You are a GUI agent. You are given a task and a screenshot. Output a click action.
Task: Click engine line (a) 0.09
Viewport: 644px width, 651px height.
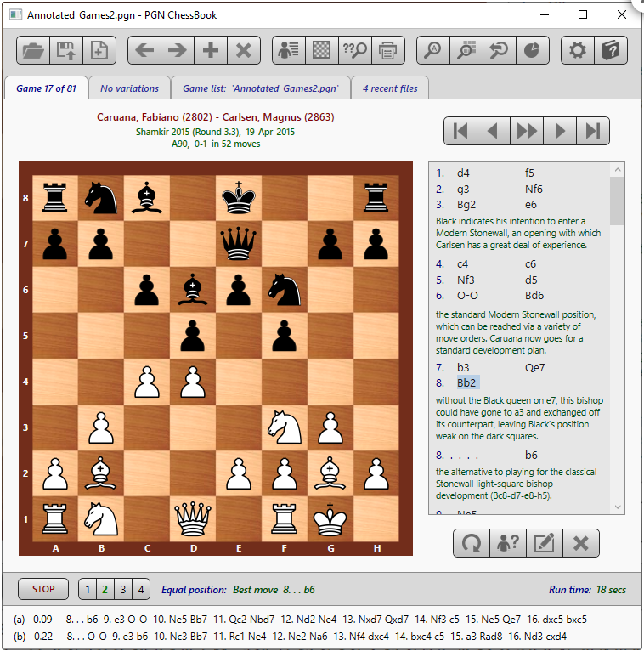coord(301,620)
